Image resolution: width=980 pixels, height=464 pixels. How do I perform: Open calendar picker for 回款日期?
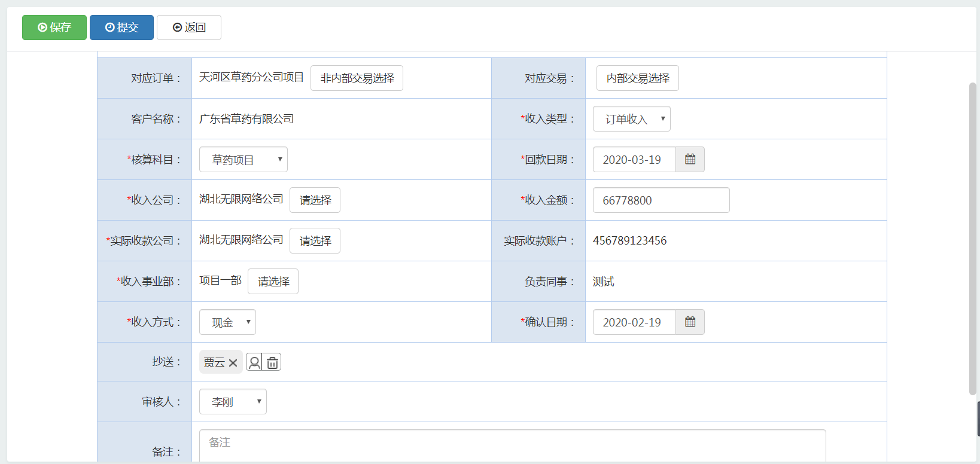click(x=690, y=160)
